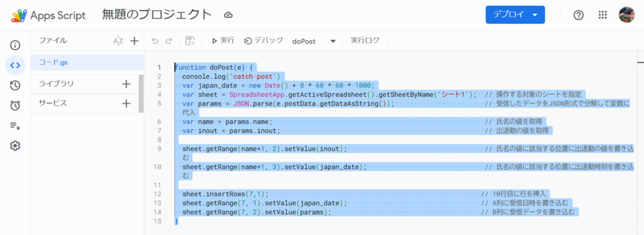Add a library with plus icon
Viewport: 644px width, 235px height.
[126, 84]
